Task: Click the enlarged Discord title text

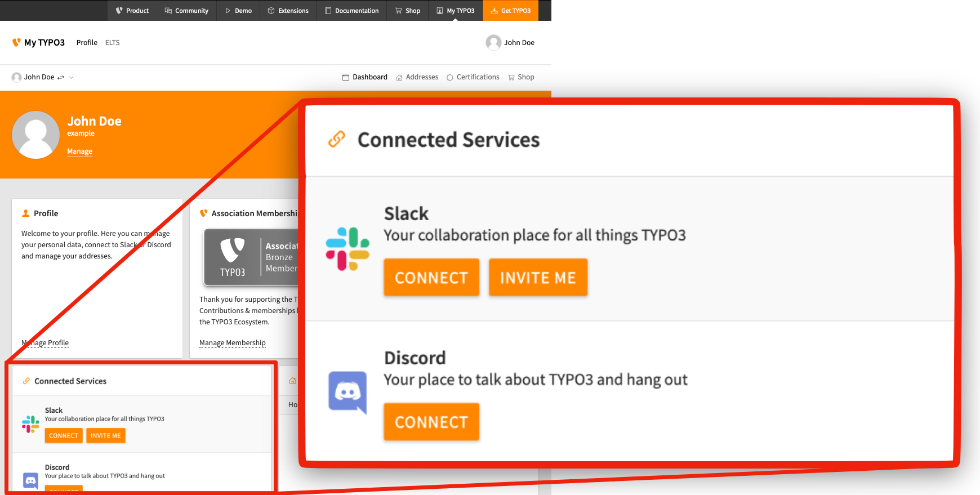Action: point(415,358)
